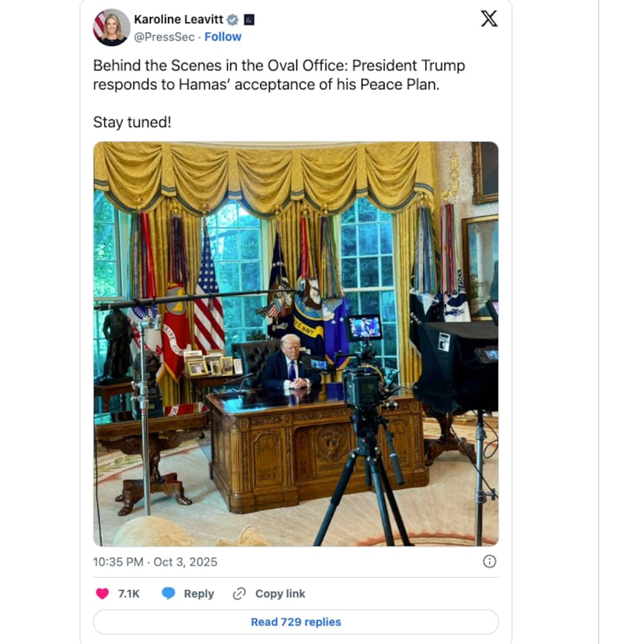Screen dimensions: 644x644
Task: Open the Oval Office photo
Action: [x=296, y=344]
